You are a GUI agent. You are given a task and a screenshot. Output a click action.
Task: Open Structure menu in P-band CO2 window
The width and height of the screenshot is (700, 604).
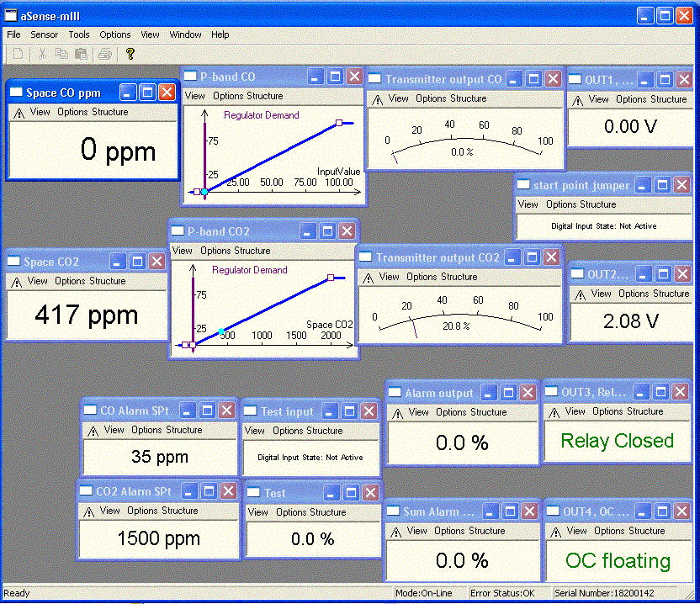coord(252,251)
